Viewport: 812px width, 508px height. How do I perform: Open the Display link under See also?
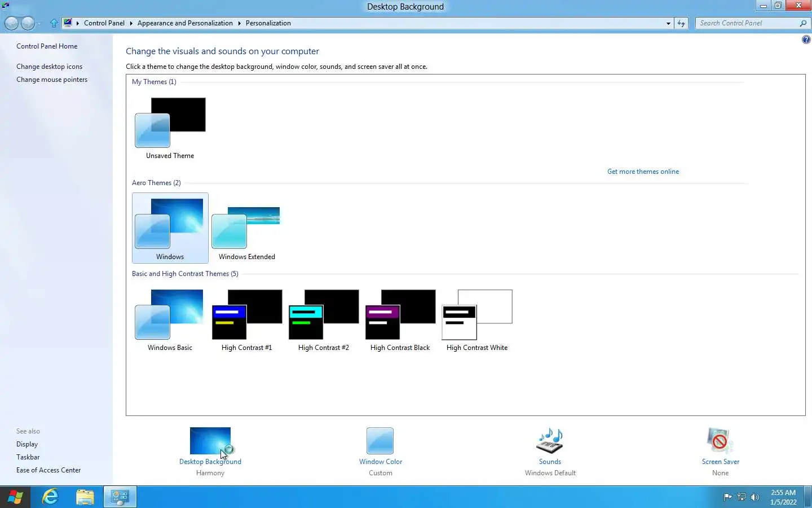point(27,444)
